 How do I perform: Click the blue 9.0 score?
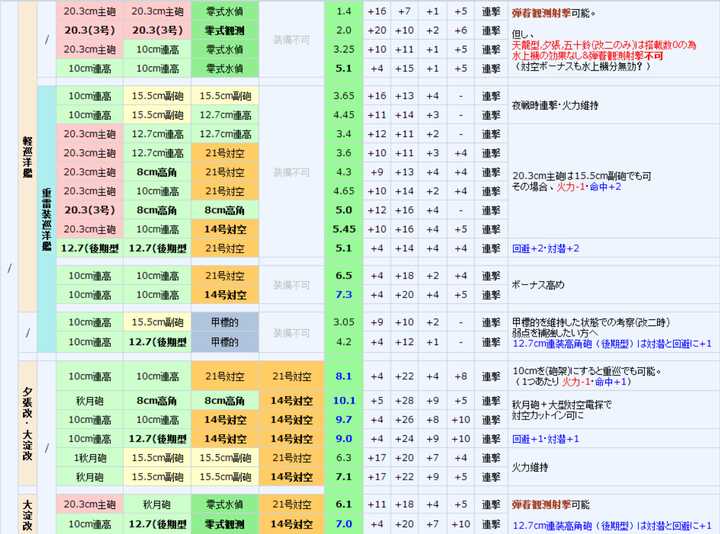[343, 439]
